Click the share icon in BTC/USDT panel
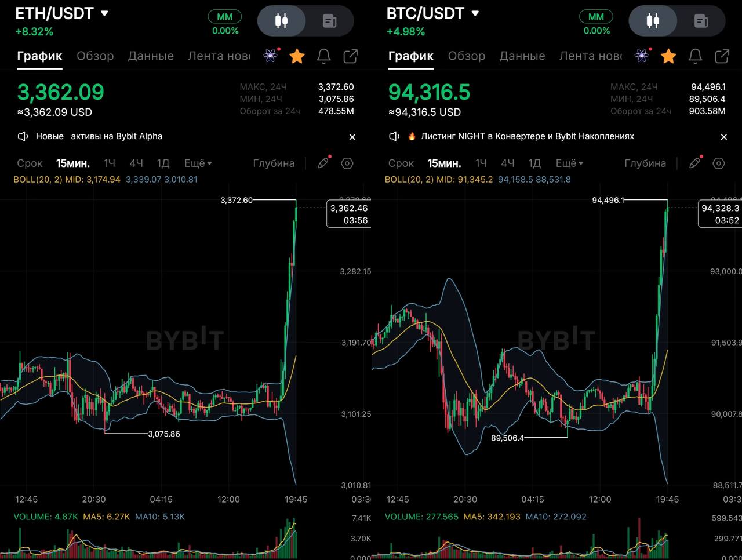This screenshot has height=560, width=742. point(722,56)
